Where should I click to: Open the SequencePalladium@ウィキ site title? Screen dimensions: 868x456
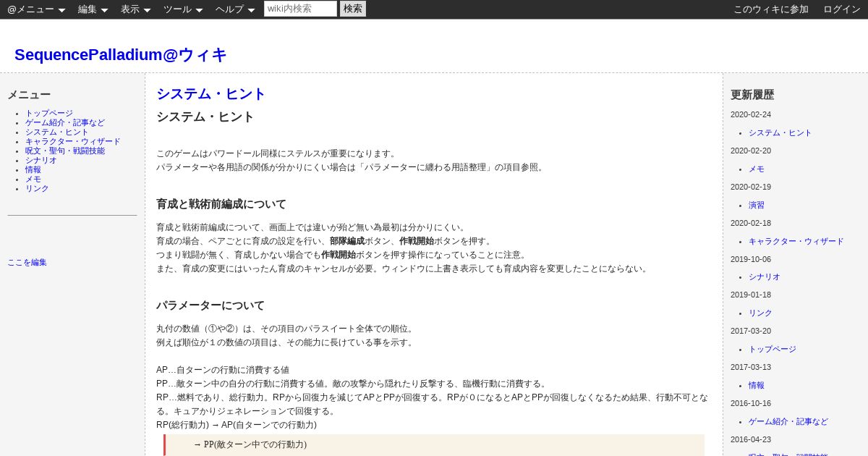coord(121,55)
